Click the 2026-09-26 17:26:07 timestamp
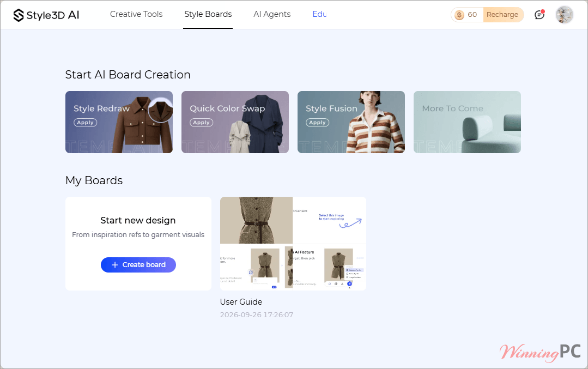 coord(257,315)
